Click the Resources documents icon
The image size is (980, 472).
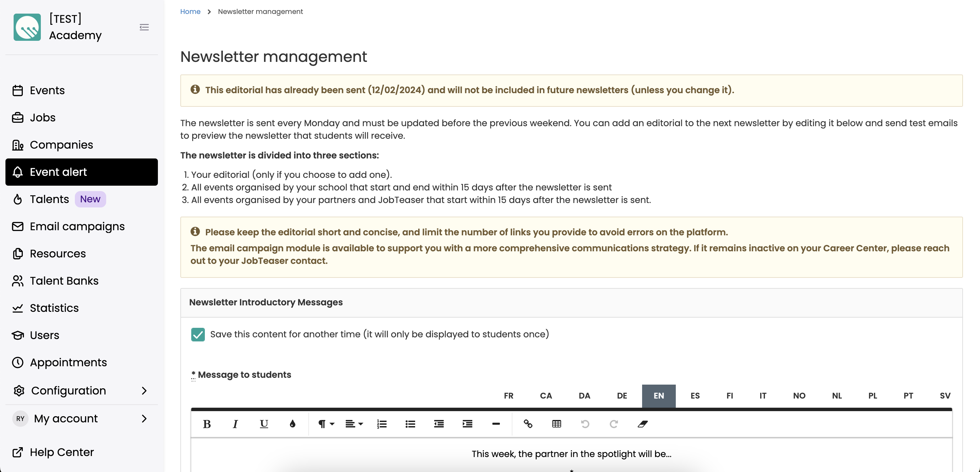pyautogui.click(x=17, y=254)
